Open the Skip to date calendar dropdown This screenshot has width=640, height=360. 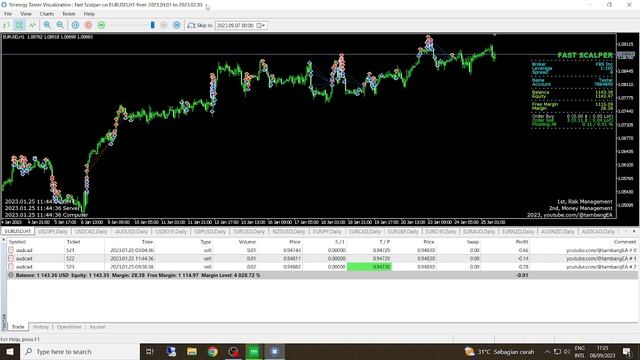click(x=261, y=25)
